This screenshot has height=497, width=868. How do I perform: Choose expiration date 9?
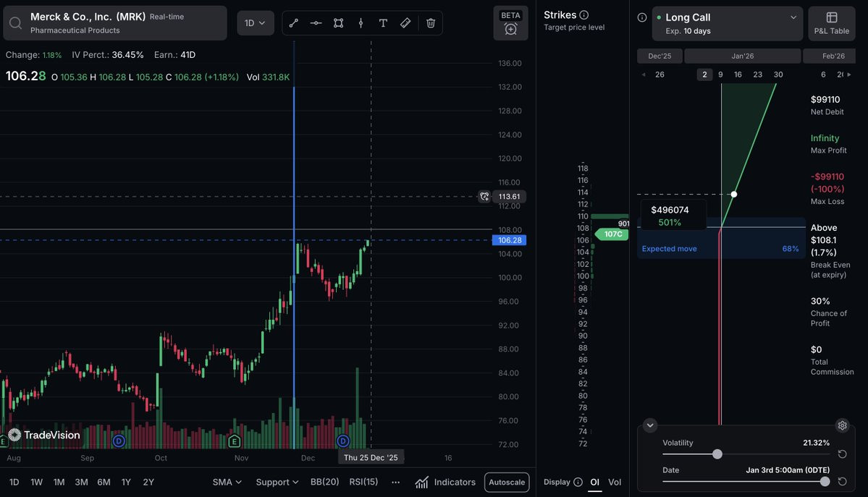pos(720,75)
